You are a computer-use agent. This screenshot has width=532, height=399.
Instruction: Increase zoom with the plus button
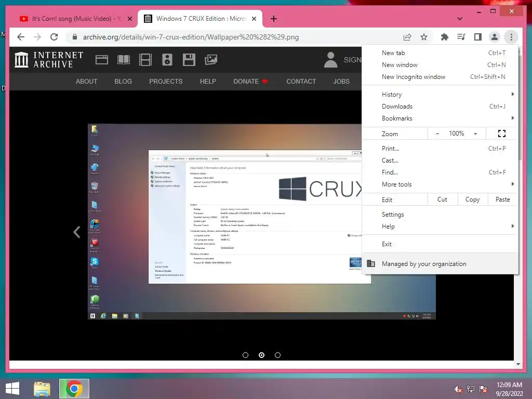pyautogui.click(x=475, y=134)
